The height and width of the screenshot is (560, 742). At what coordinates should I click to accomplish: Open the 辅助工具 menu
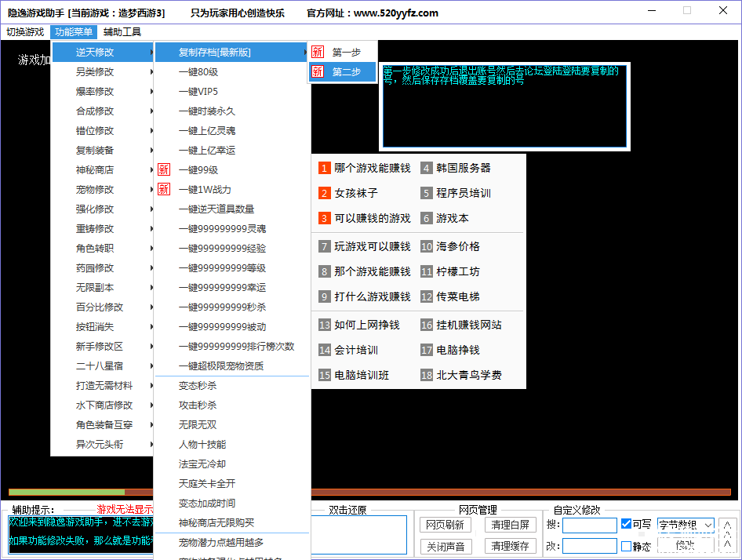pyautogui.click(x=122, y=31)
